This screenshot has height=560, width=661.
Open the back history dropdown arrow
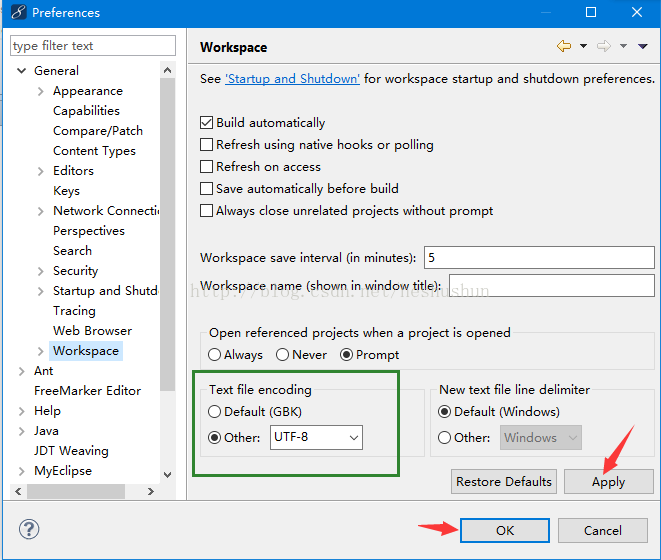[x=583, y=46]
